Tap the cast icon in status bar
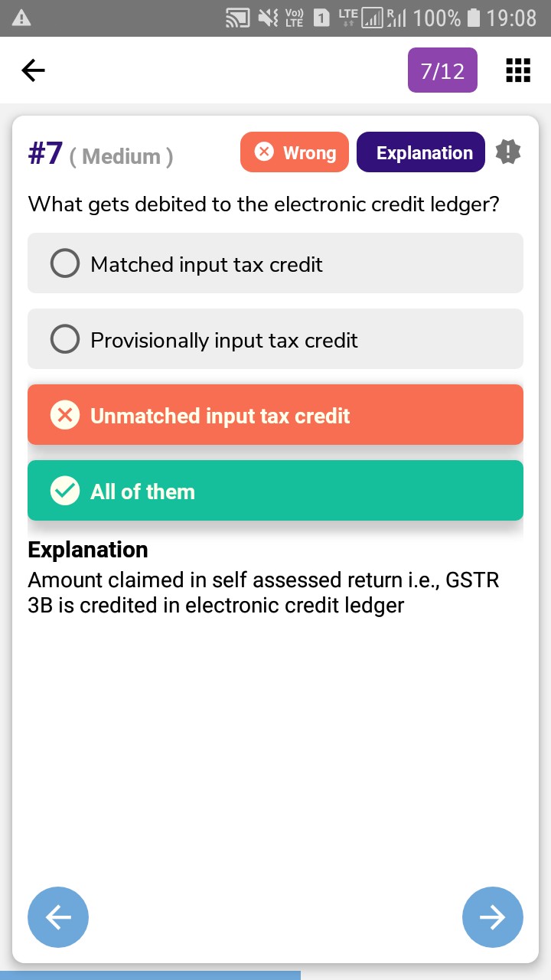Screen dimensions: 551x980 [x=237, y=18]
